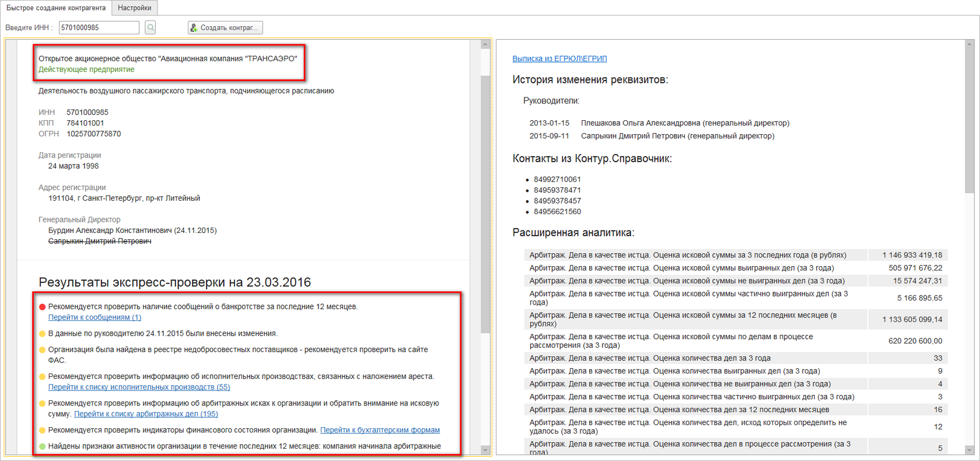Click the red bankruptcy warning indicator dot
The height and width of the screenshot is (461, 980).
[42, 307]
